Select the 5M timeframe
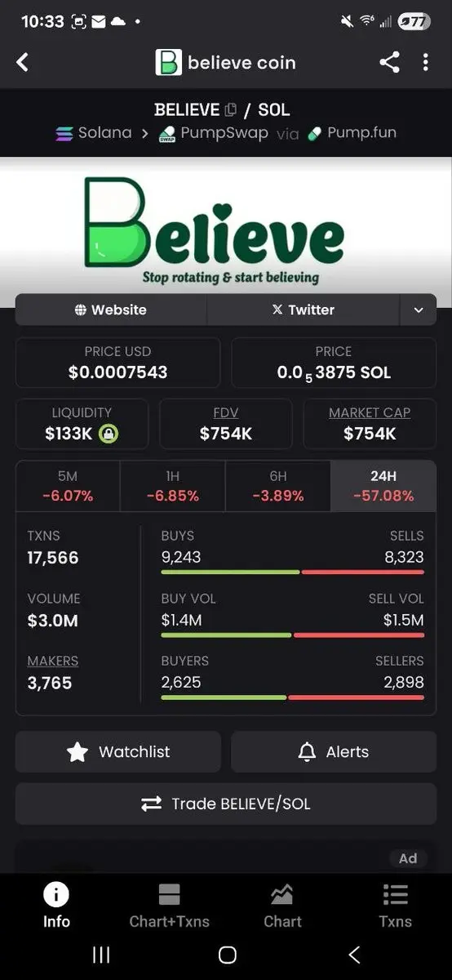The height and width of the screenshot is (980, 452). pyautogui.click(x=69, y=486)
